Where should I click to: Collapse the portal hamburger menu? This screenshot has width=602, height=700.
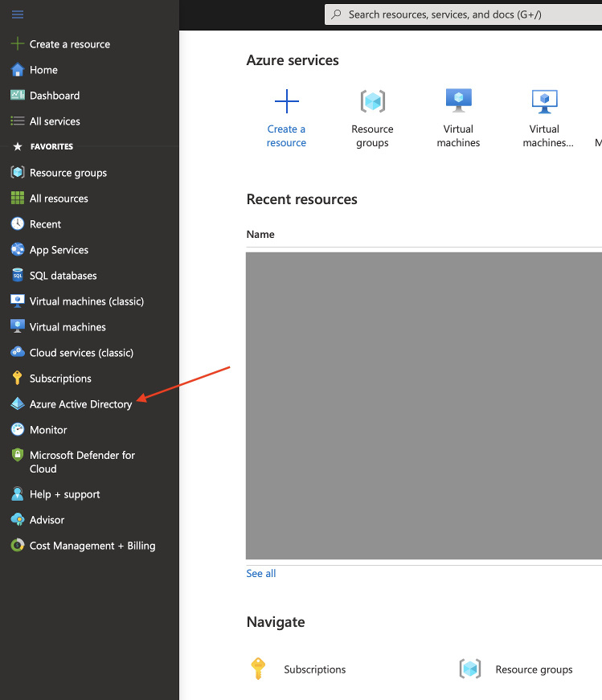point(18,14)
